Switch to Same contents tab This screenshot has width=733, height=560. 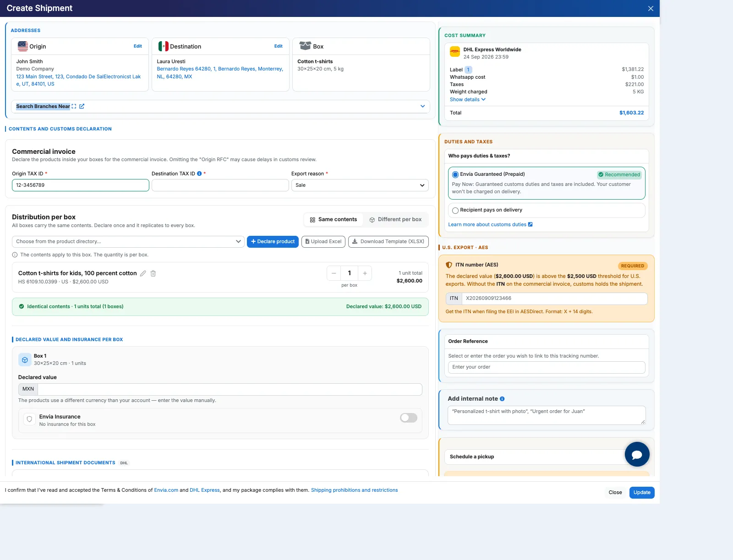point(334,219)
